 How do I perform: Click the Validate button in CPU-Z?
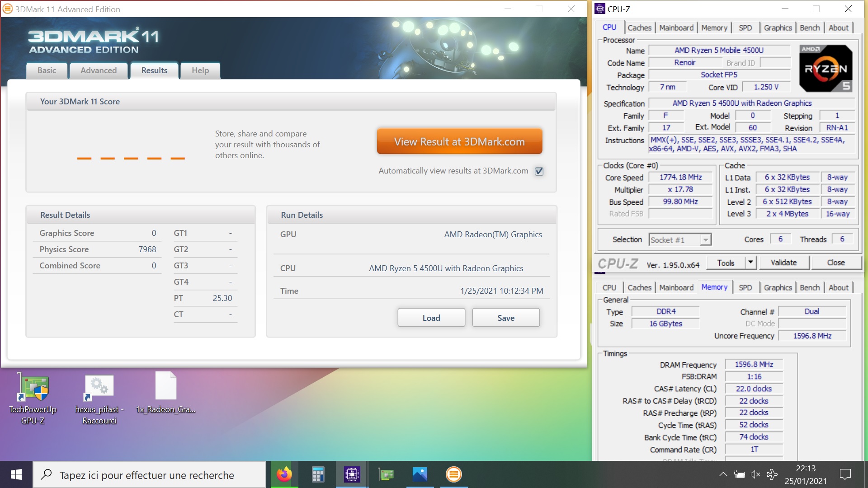pos(783,263)
